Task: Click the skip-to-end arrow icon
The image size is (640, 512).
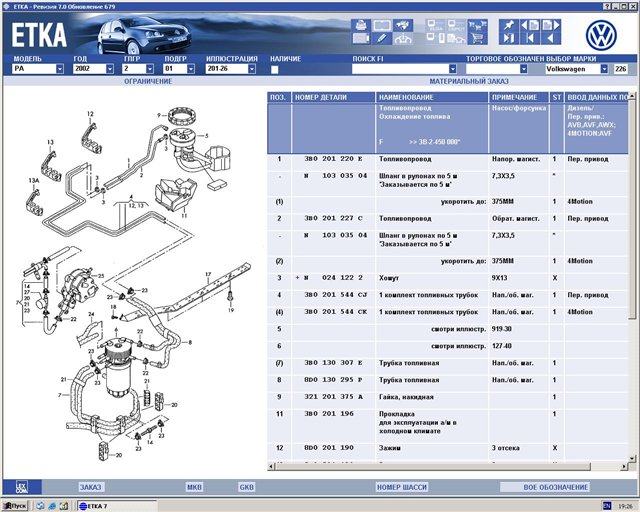Action: coord(509,39)
